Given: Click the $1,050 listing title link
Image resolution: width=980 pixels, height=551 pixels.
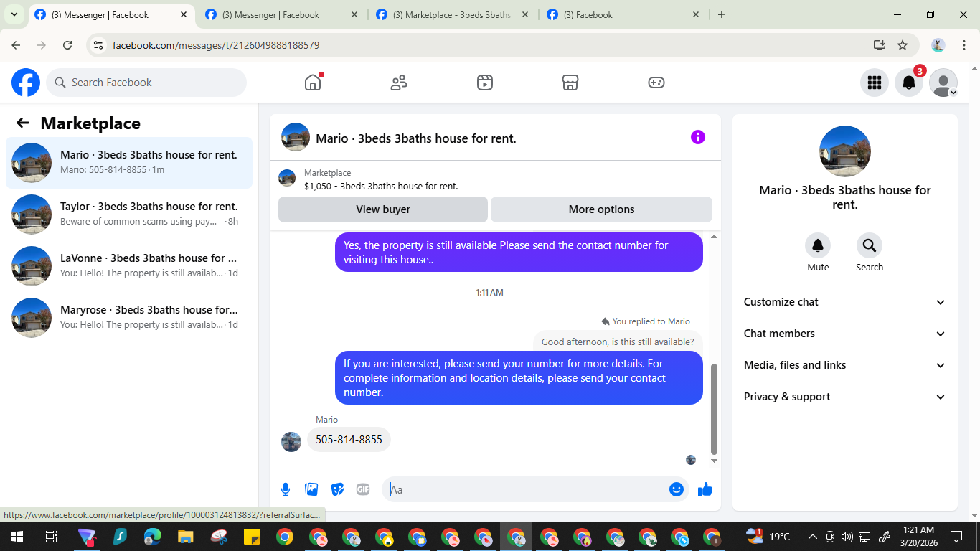Looking at the screenshot, I should (x=381, y=186).
